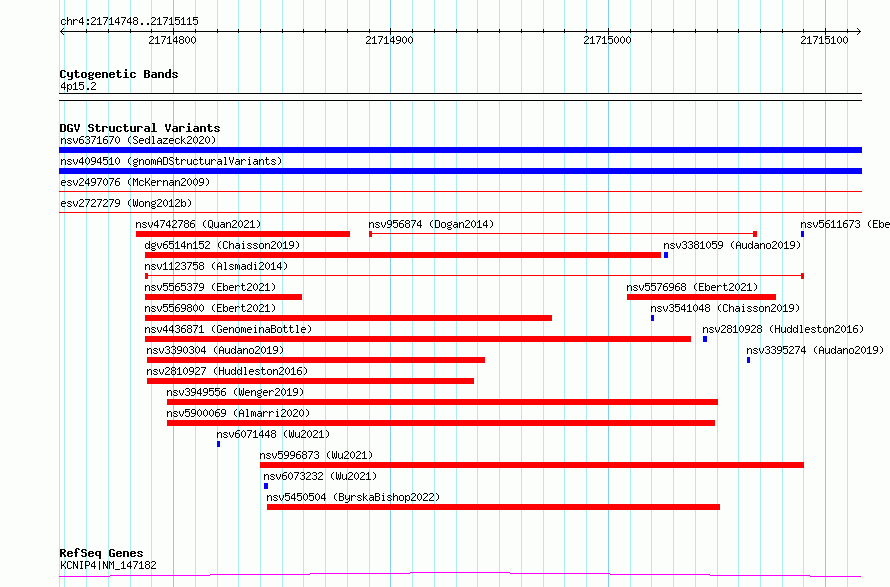Image resolution: width=890 pixels, height=587 pixels.
Task: Click the chr4:21714748..21715115 coordinate label
Action: point(129,22)
